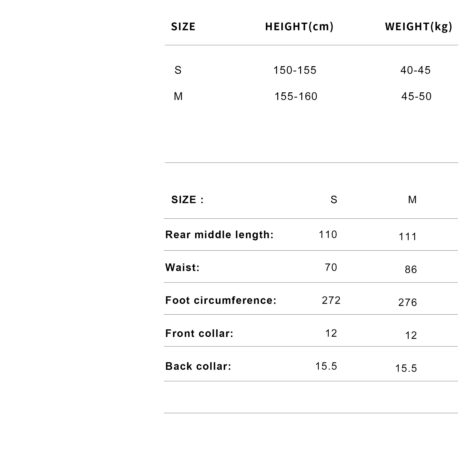This screenshot has width=476, height=455.
Task: Click the foot circumference value 272
Action: [331, 301]
